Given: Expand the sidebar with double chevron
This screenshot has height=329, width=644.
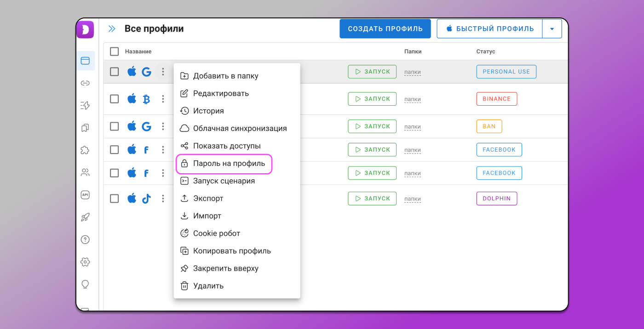Looking at the screenshot, I should 112,29.
